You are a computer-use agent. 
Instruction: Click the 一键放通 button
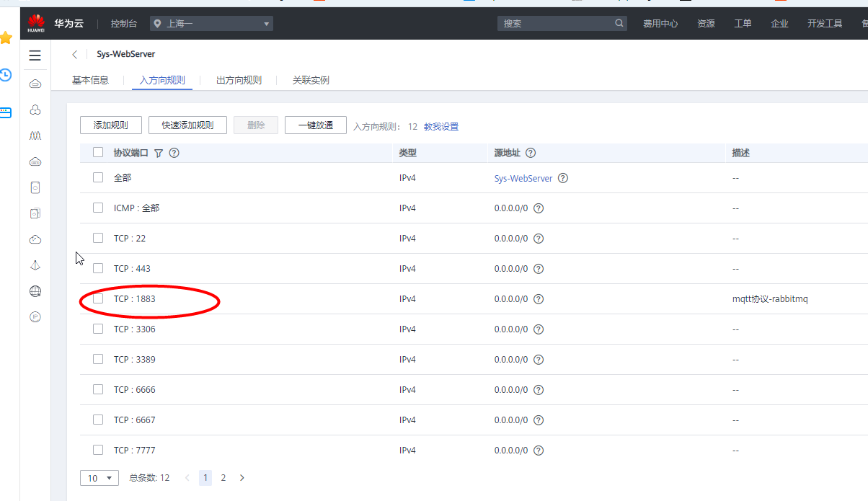(315, 125)
